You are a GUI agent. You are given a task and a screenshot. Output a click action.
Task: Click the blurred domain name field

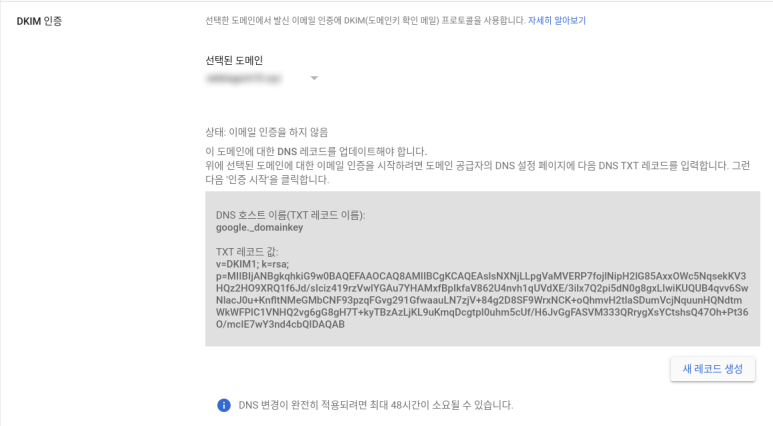pyautogui.click(x=244, y=78)
